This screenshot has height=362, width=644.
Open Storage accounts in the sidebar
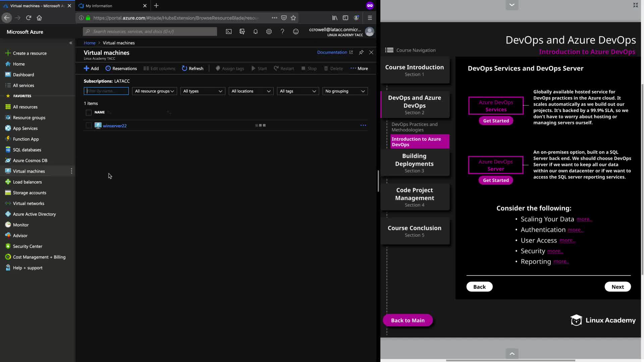pos(30,193)
